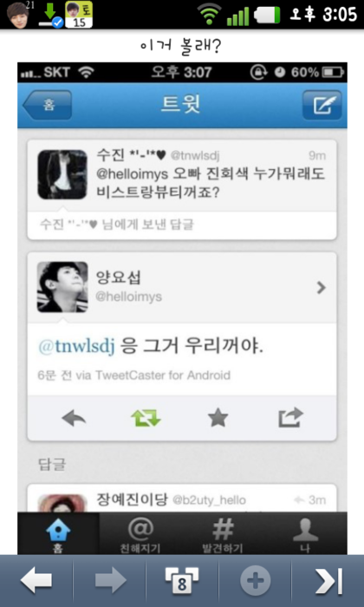Open the share arrow icon on the tweet

point(290,417)
